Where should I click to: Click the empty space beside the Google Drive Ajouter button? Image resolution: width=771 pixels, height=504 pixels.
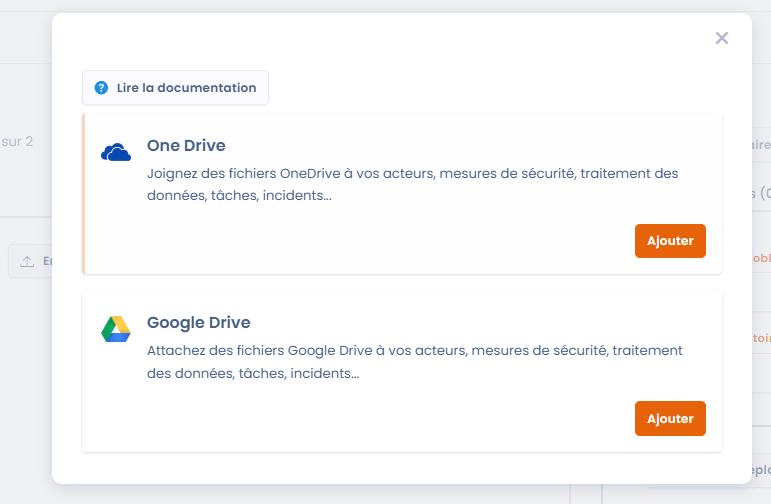coord(400,418)
